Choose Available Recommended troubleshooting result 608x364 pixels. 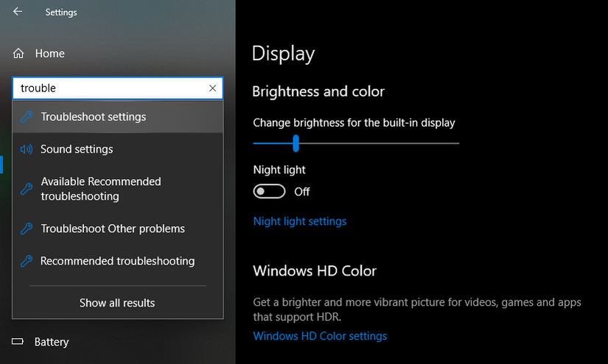117,189
